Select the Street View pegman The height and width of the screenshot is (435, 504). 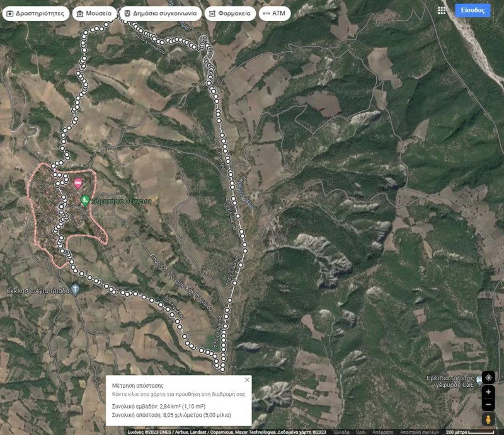pos(488,419)
